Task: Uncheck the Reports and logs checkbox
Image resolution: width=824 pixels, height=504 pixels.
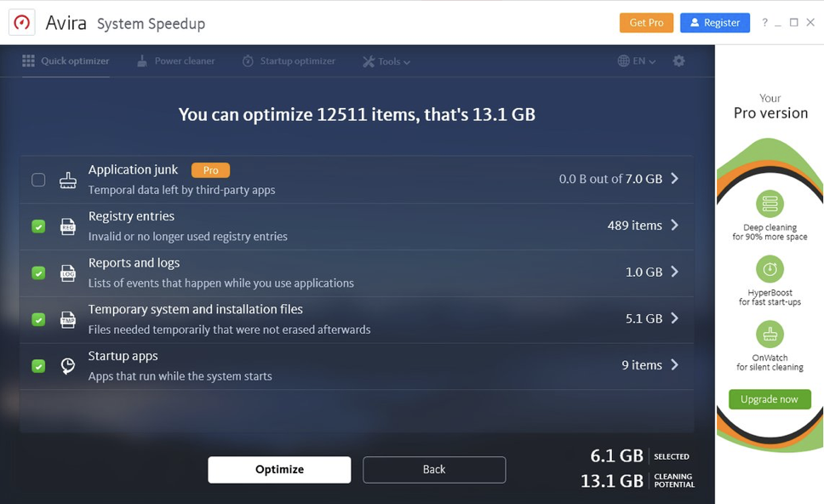Action: 38,272
